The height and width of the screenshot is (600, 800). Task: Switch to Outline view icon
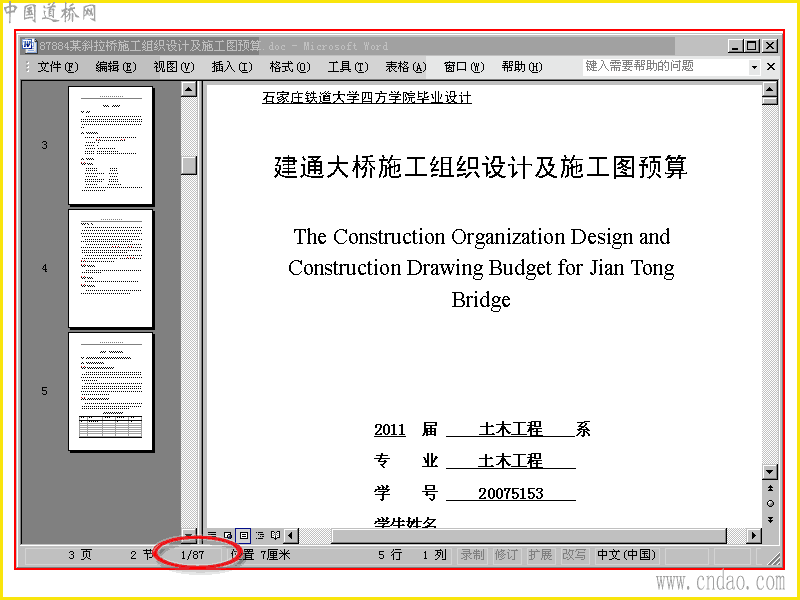click(x=260, y=535)
